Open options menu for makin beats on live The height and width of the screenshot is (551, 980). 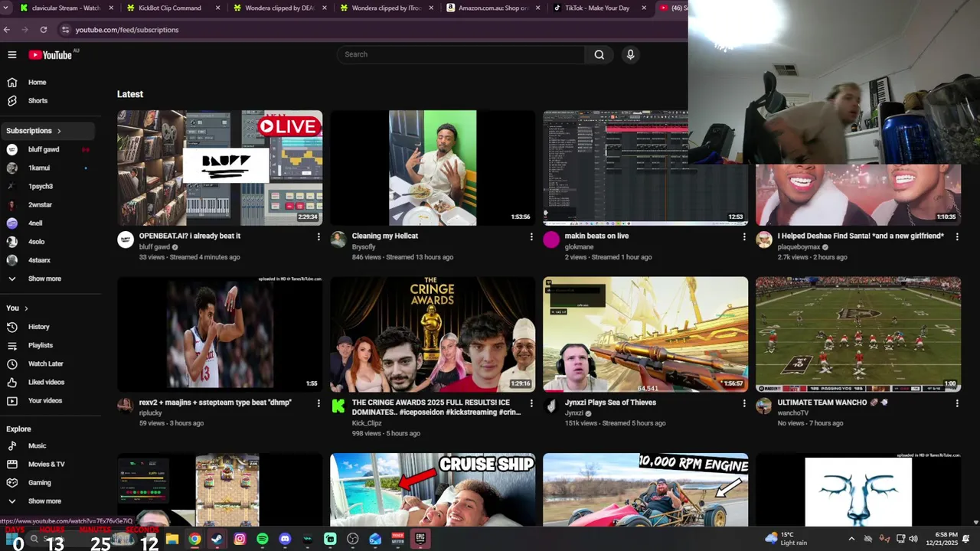pos(744,237)
